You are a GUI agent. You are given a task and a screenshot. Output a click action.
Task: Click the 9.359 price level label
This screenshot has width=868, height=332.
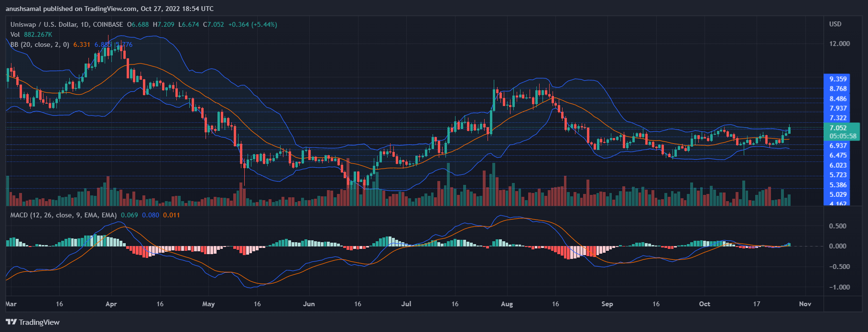[838, 79]
